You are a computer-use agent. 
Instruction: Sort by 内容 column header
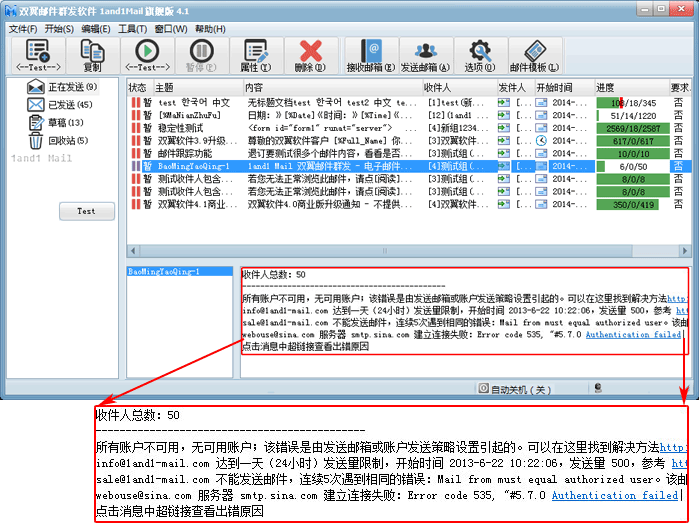333,87
